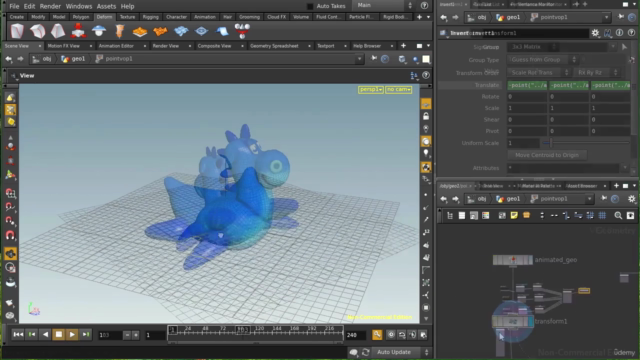
Task: Open the Help menu
Action: [127, 6]
